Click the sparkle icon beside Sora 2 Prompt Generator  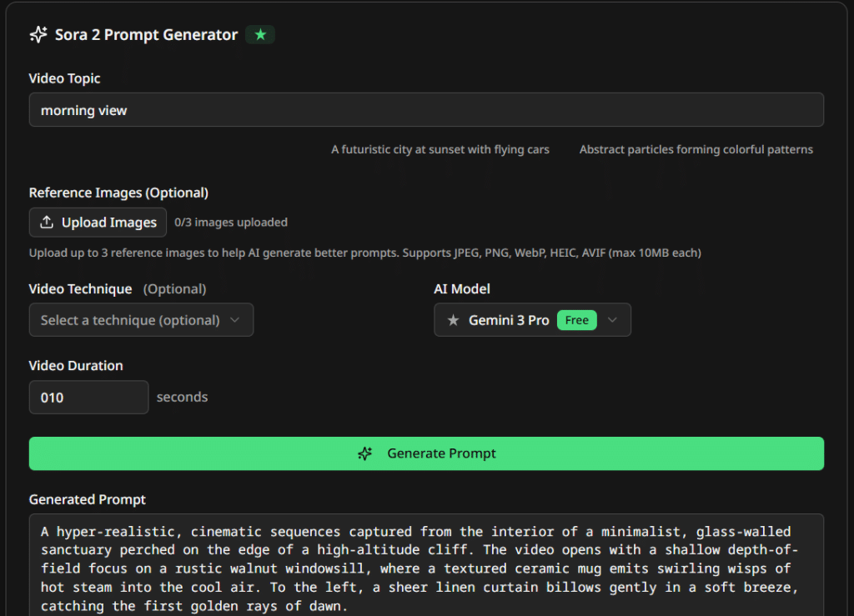(38, 35)
